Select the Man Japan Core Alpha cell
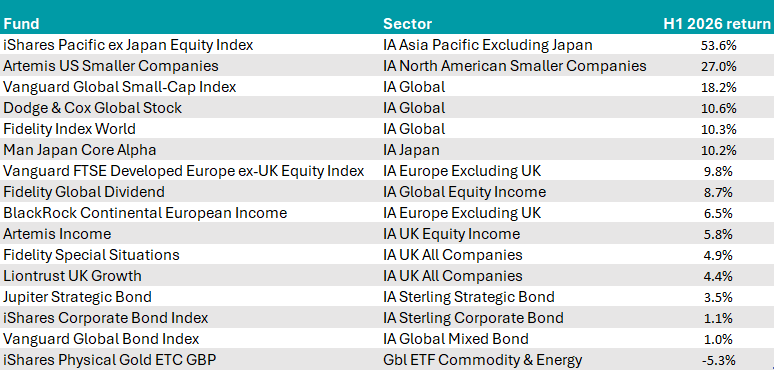774x370 pixels. click(x=79, y=149)
